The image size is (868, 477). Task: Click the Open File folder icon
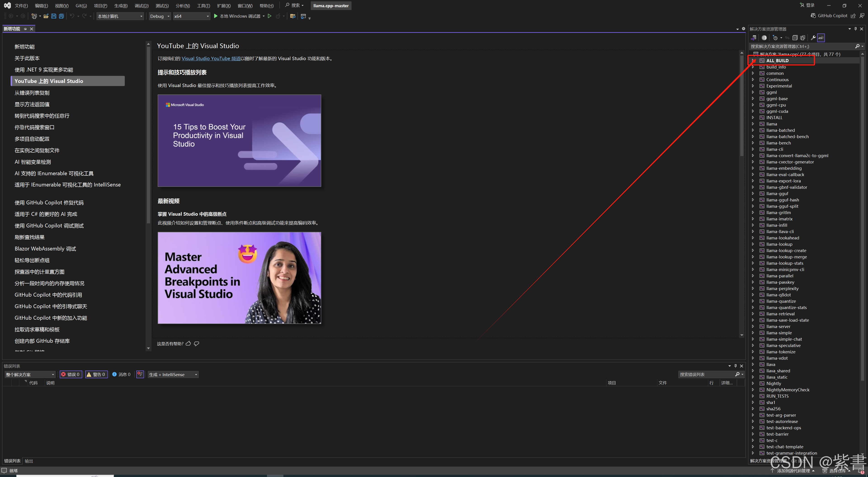point(46,16)
